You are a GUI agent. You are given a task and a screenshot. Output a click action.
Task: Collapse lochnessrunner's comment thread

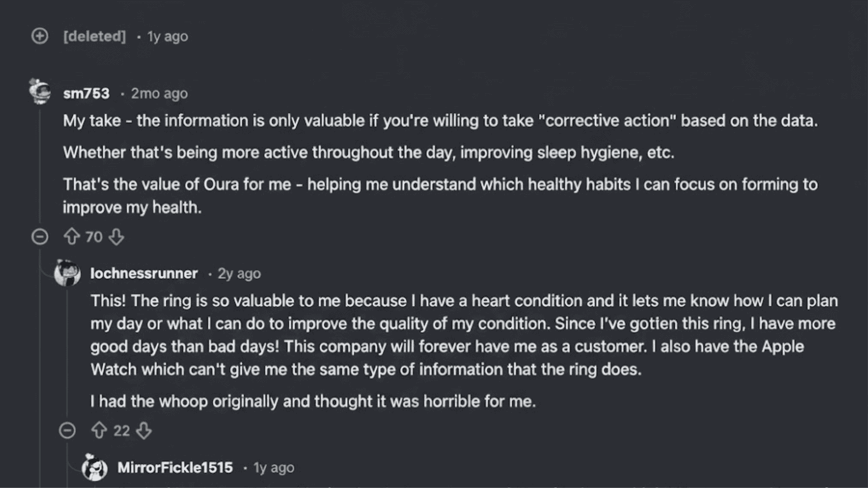67,431
